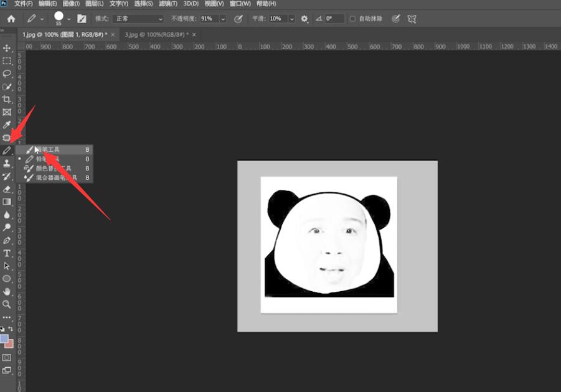561x392 pixels.
Task: Open the Edit Toolbar three-dots menu
Action: coord(6,317)
